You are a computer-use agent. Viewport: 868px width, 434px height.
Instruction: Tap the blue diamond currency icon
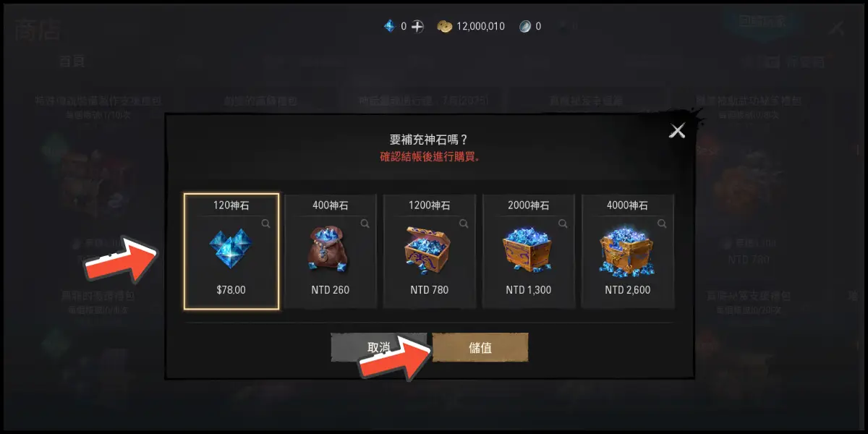coord(390,27)
